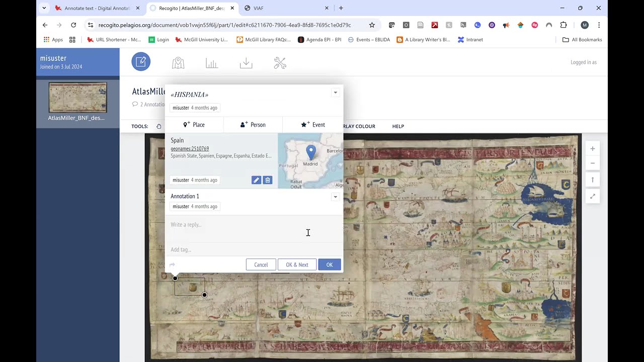Reload the current browser page
644x362 pixels.
73,25
